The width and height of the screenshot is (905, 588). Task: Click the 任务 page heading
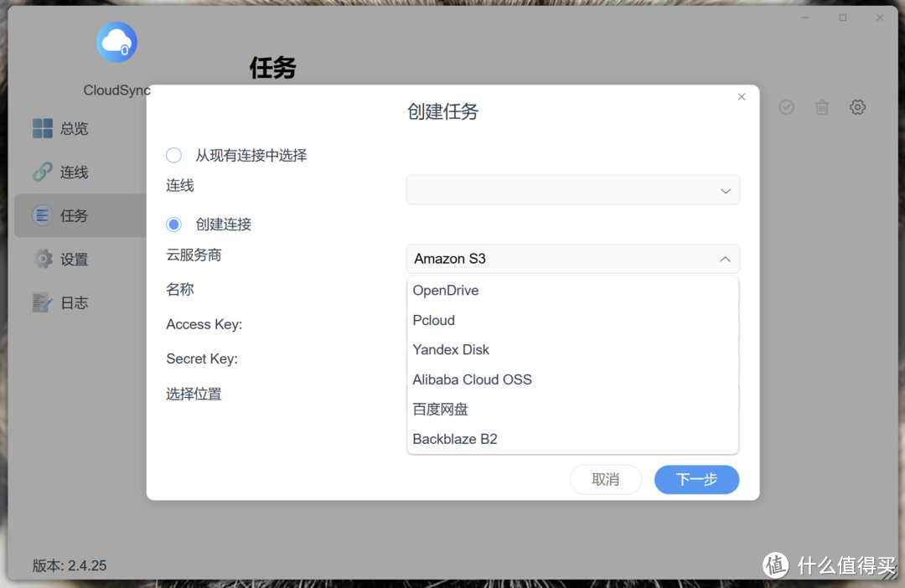coord(272,68)
